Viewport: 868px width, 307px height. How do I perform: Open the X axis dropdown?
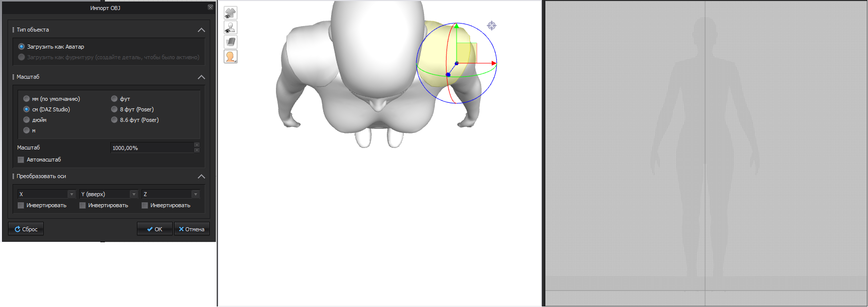coord(47,194)
